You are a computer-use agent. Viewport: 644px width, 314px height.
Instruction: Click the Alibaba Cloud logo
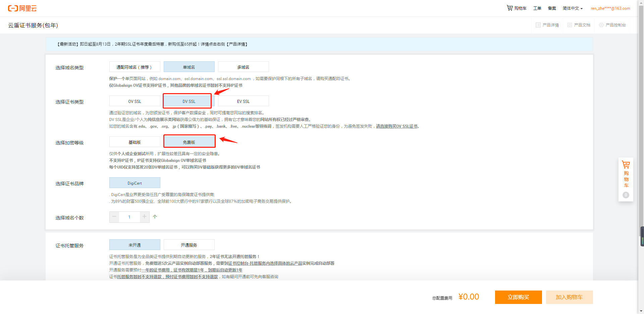click(22, 8)
